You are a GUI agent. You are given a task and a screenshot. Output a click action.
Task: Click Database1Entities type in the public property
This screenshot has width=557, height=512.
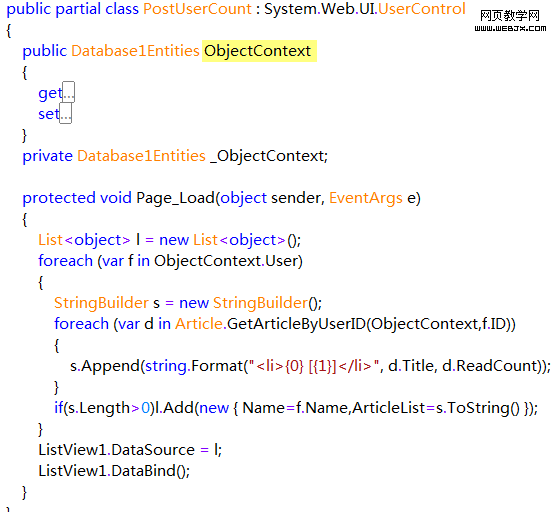coord(135,51)
